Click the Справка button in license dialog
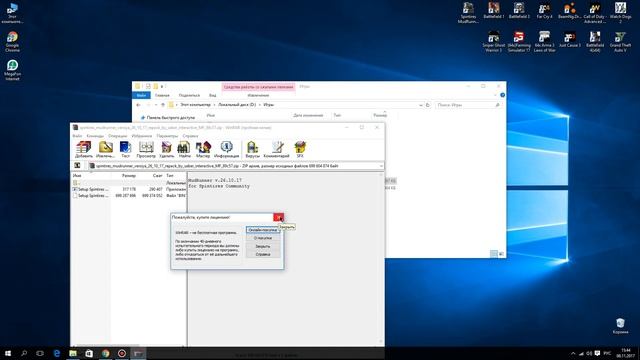Image resolution: width=640 pixels, height=360 pixels. (x=263, y=254)
